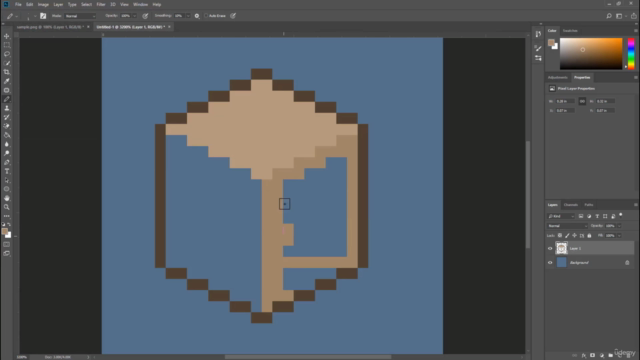The height and width of the screenshot is (360, 640).
Task: Switch to the Channels tab
Action: [x=571, y=205]
